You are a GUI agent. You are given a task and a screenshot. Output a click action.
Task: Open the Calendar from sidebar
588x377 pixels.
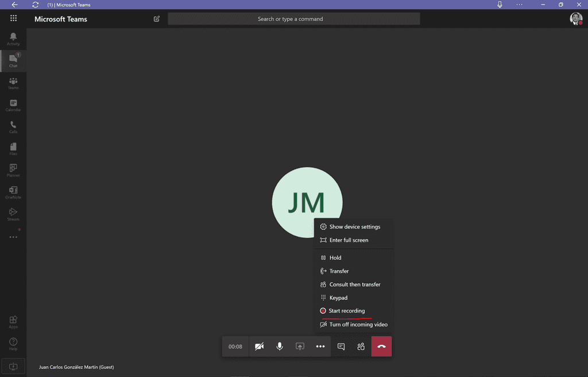coord(13,105)
